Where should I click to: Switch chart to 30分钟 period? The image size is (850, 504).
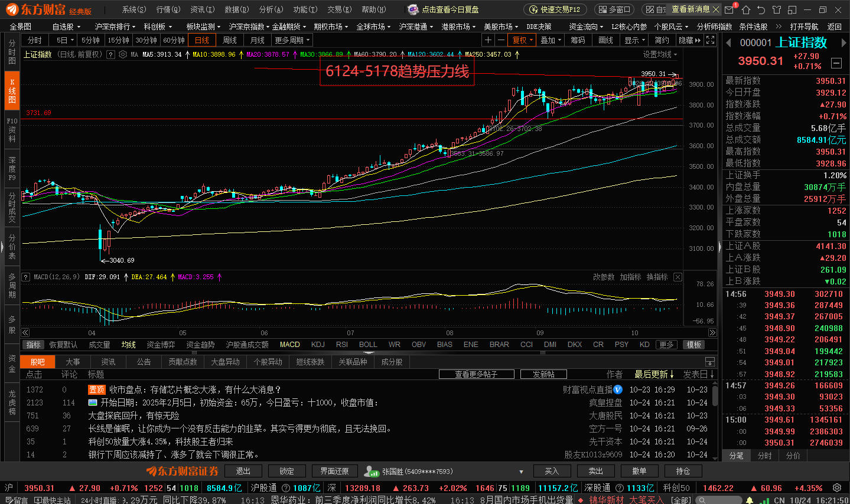(146, 40)
